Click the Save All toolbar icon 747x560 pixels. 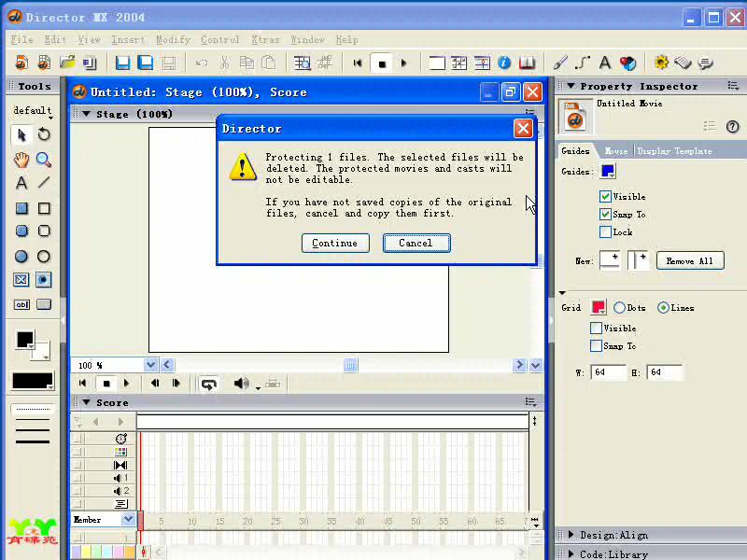(x=145, y=63)
